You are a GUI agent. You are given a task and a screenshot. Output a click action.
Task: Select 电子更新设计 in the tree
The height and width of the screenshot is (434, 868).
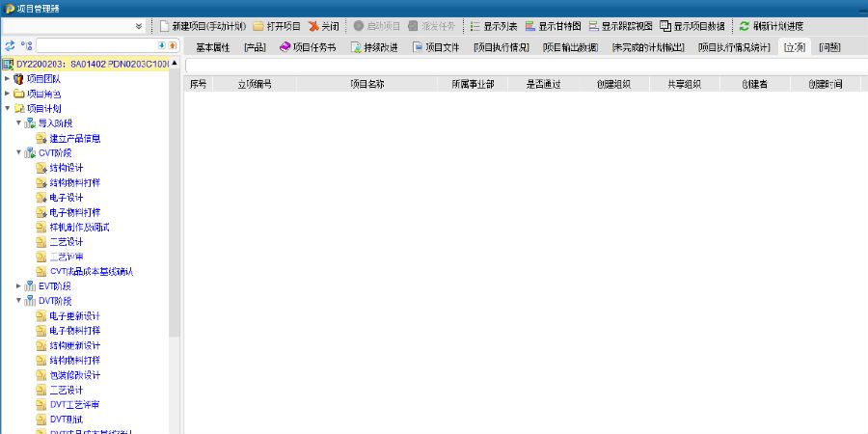coord(74,316)
